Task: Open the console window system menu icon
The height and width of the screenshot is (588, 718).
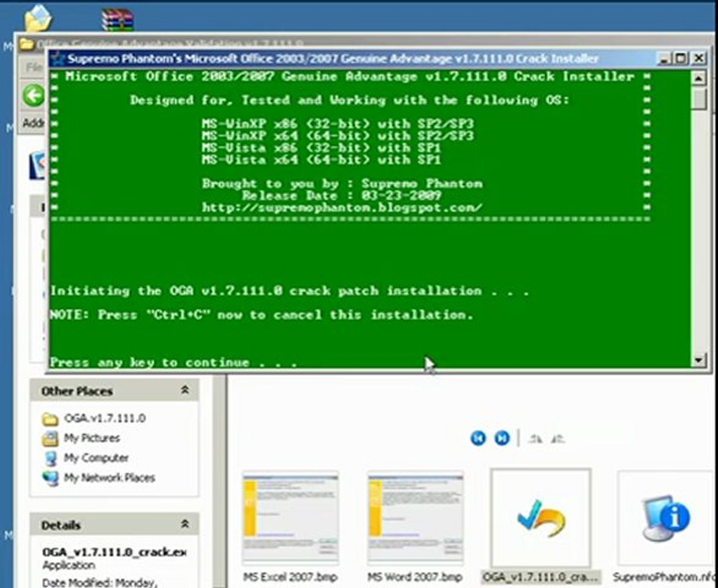Action: click(x=59, y=58)
